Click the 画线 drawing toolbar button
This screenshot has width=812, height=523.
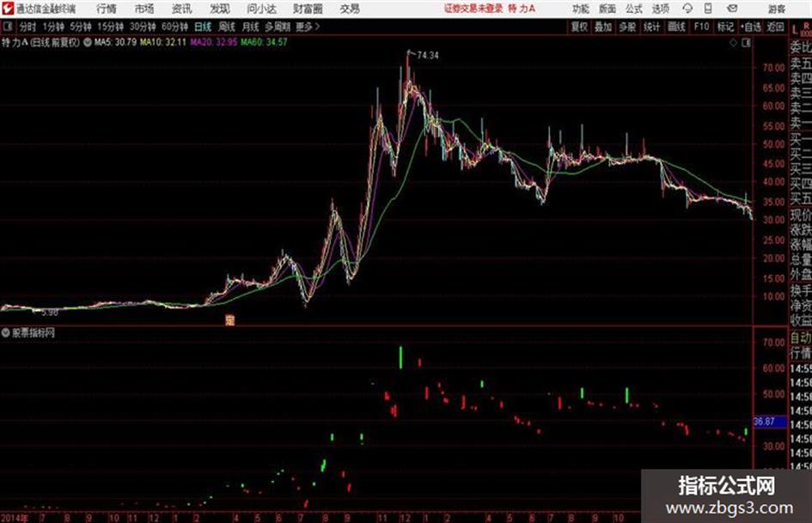click(676, 27)
